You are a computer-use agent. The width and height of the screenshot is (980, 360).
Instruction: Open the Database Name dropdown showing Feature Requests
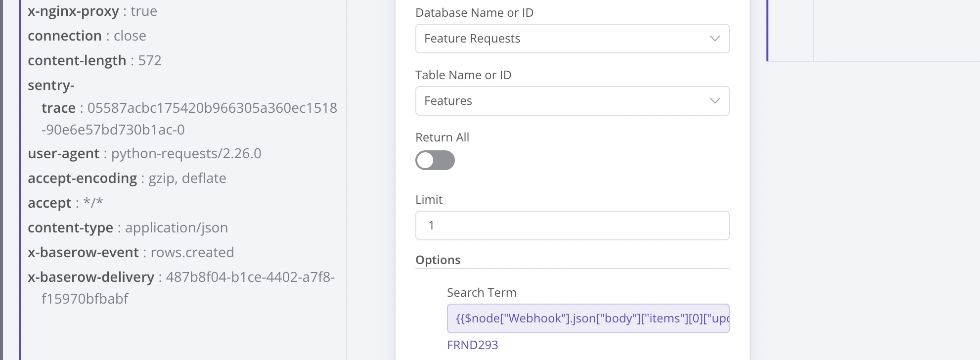click(564, 39)
